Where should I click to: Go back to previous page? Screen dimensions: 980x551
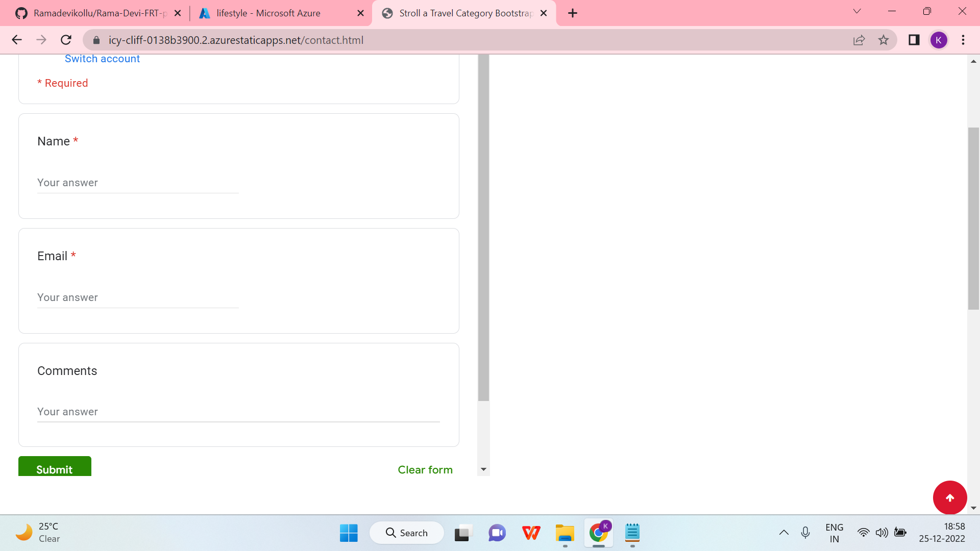(17, 40)
